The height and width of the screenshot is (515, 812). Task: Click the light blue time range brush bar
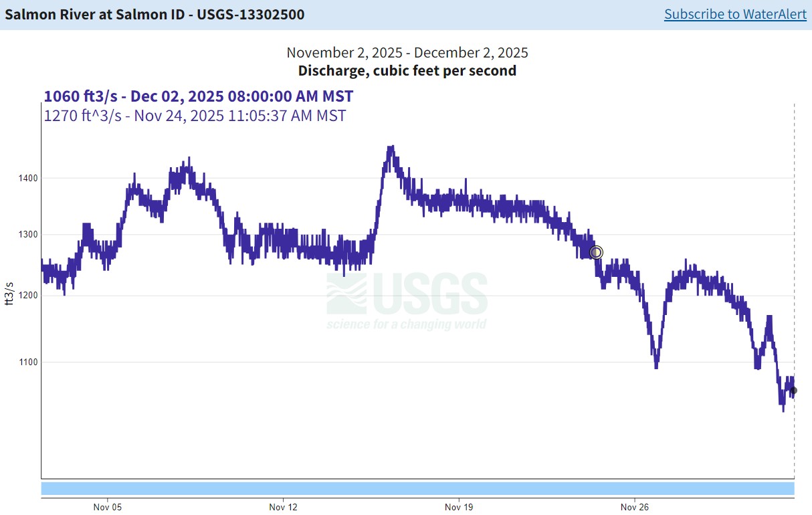[x=417, y=488]
